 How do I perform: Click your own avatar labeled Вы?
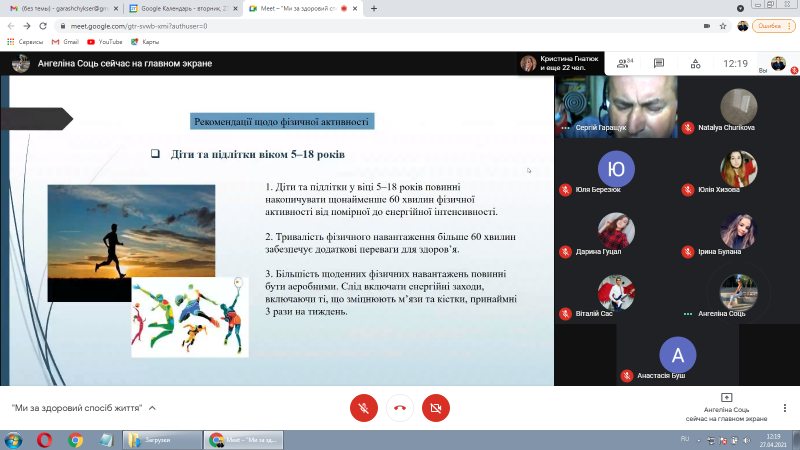(778, 64)
